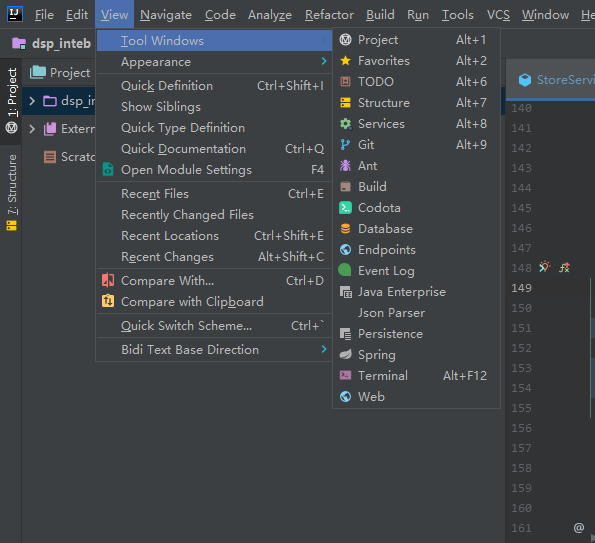Click the Spring leaf icon
The image size is (595, 543).
point(345,354)
